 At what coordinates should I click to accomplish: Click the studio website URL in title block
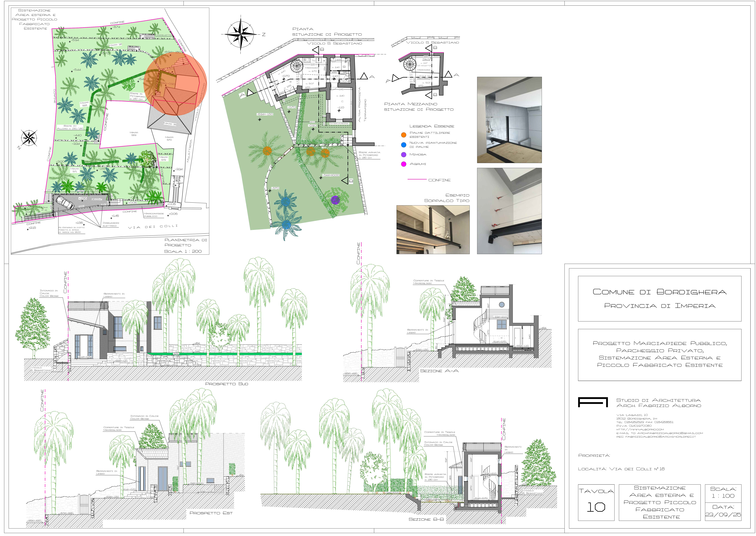point(640,429)
